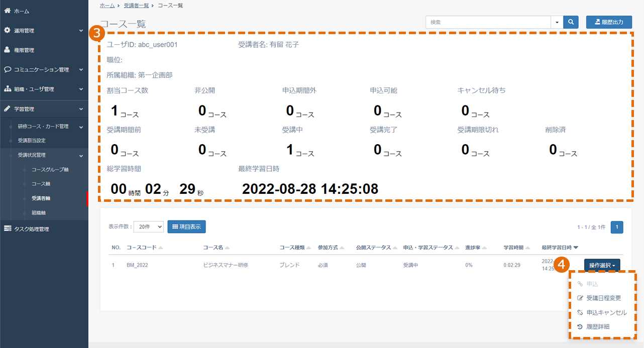Open 組織・ユーザ管理 sidebar section
644x348 pixels.
pos(44,89)
